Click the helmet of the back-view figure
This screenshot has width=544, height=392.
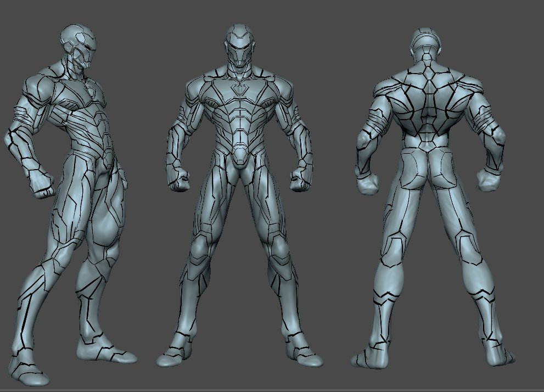pyautogui.click(x=425, y=42)
